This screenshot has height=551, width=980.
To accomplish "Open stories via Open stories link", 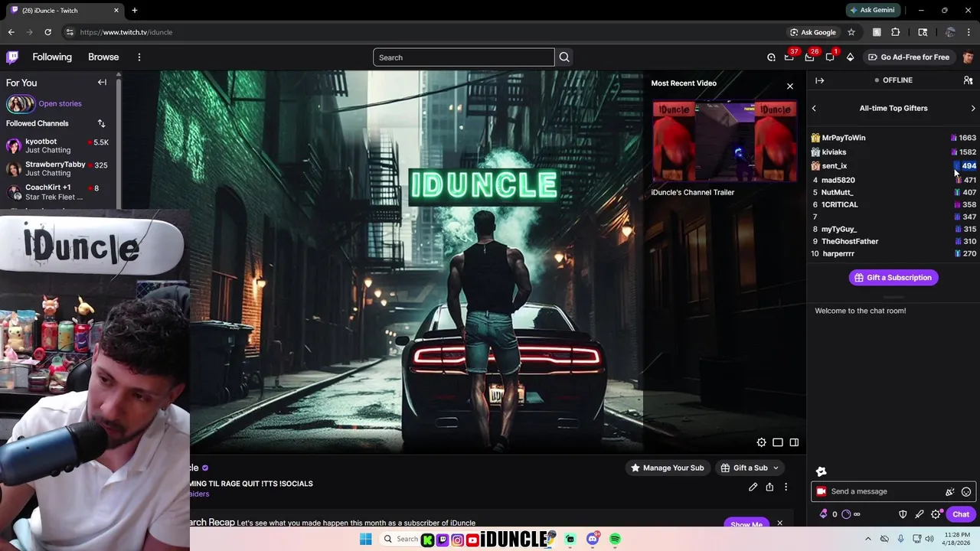I will click(x=60, y=104).
